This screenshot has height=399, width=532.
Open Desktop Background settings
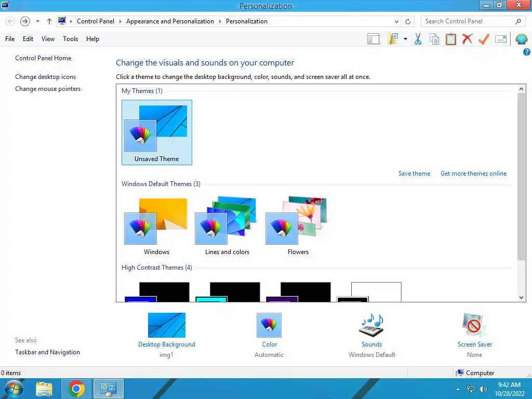click(x=167, y=325)
